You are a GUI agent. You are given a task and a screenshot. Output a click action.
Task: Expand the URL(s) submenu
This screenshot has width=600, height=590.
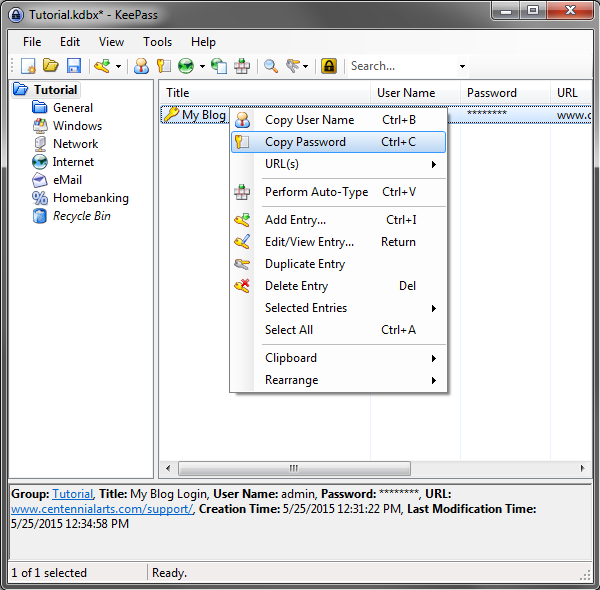[339, 164]
